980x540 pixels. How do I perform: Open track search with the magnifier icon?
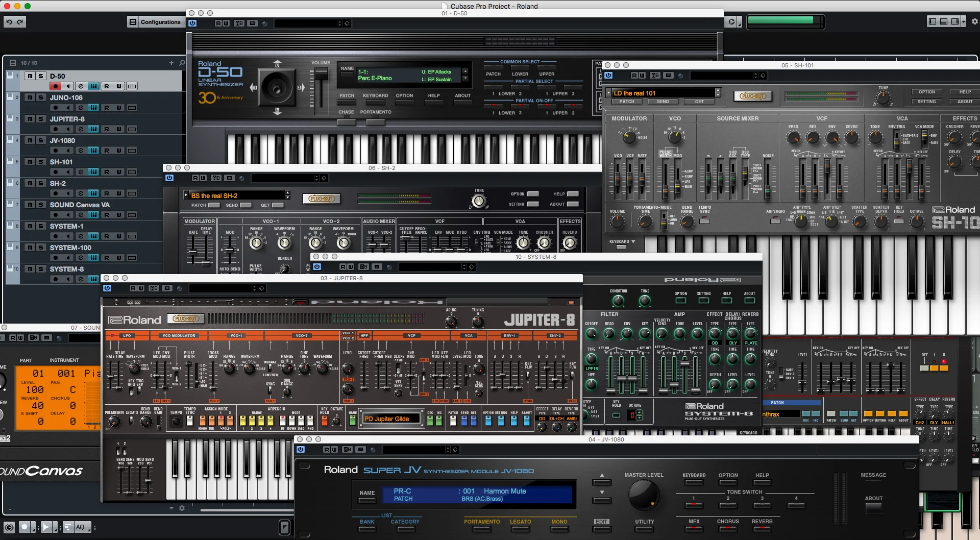click(182, 63)
